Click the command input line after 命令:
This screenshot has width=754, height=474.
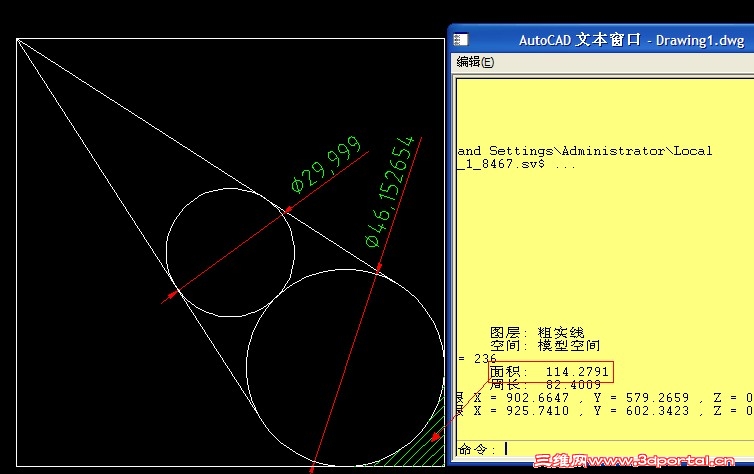[x=605, y=449]
